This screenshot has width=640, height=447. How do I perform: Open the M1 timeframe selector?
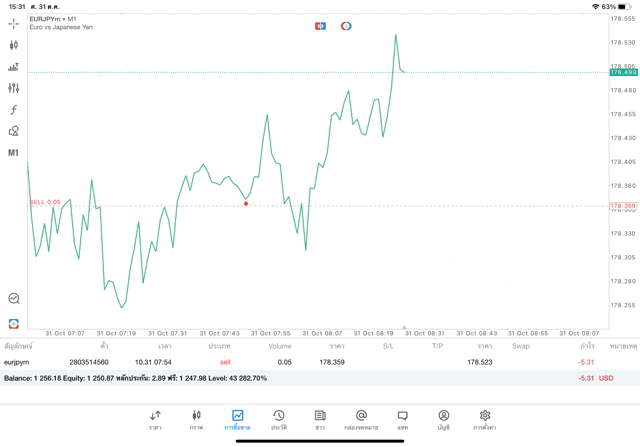[x=13, y=153]
